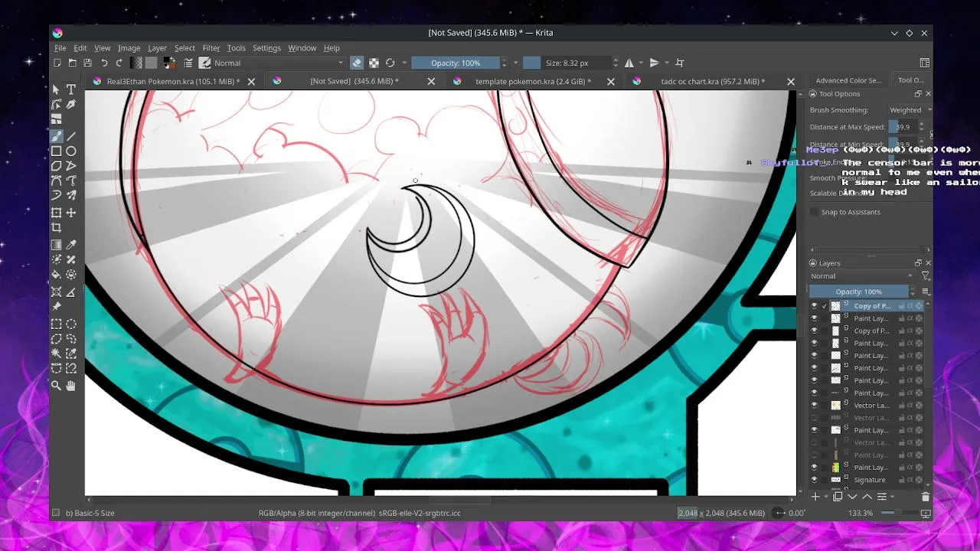The height and width of the screenshot is (551, 980).
Task: Hide the Signature layer
Action: [x=814, y=480]
